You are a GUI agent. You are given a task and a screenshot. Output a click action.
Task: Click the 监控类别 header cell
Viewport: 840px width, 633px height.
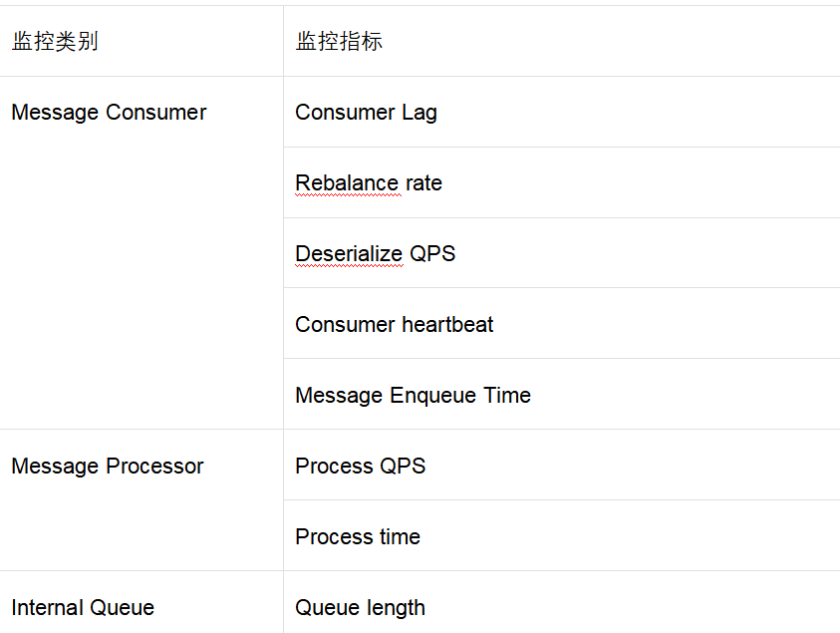pyautogui.click(x=55, y=42)
